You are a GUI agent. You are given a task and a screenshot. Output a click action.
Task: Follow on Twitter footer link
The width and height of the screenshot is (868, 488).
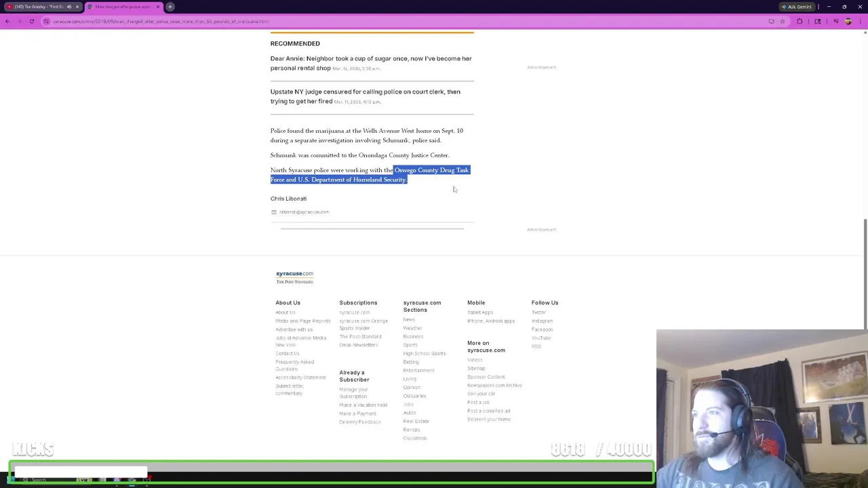pyautogui.click(x=538, y=312)
